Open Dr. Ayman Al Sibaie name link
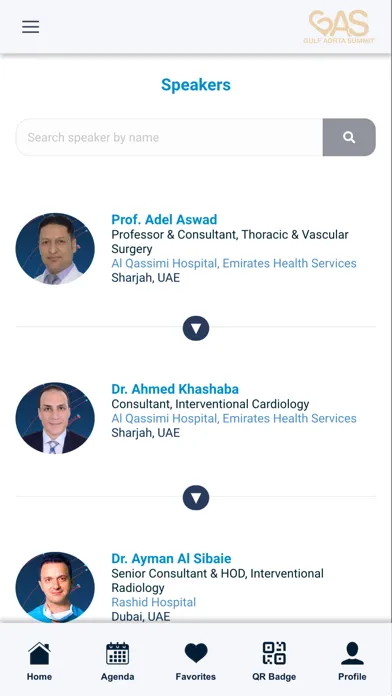392x696 pixels. click(x=171, y=558)
